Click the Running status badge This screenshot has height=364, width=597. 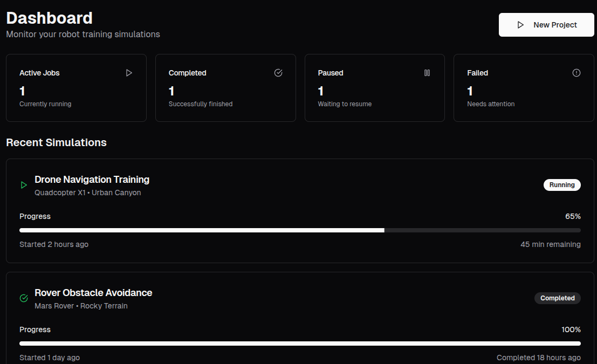coord(562,185)
